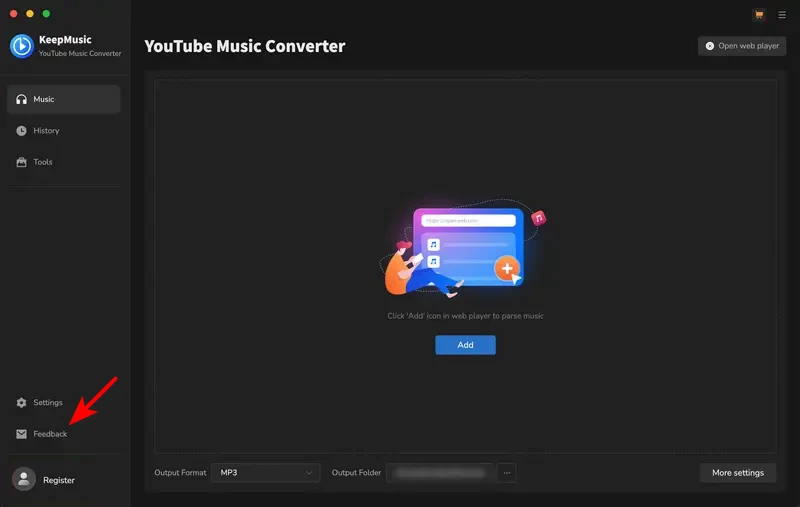Minimize the window with the yellow button
Screen dimensions: 800x507
pyautogui.click(x=30, y=14)
